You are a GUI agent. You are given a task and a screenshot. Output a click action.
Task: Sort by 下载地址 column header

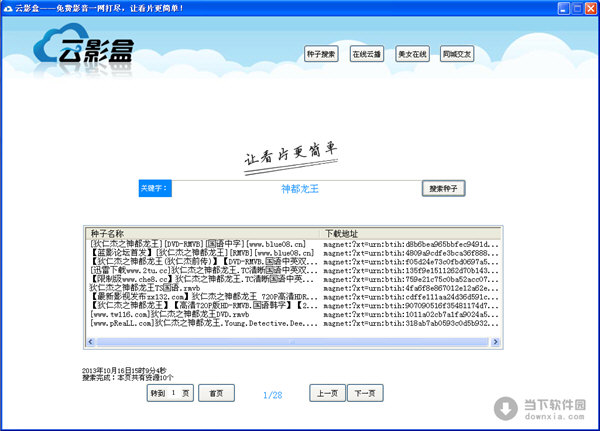[410, 233]
